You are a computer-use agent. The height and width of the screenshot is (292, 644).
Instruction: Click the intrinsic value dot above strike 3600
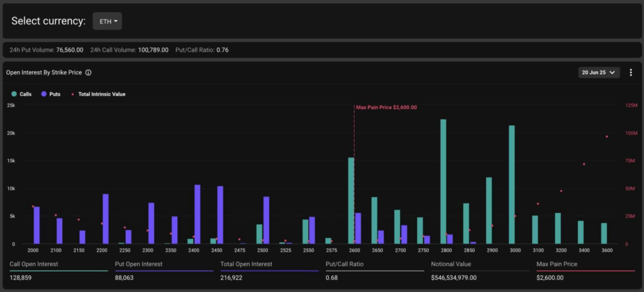tap(607, 137)
